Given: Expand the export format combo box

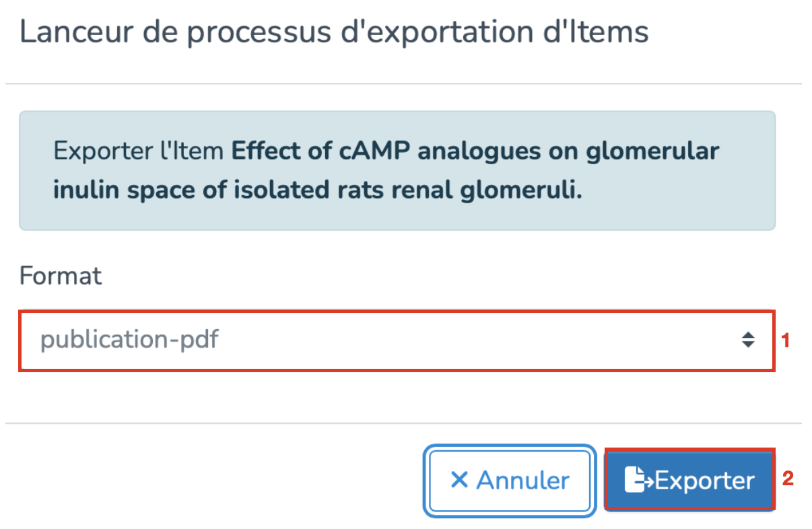Looking at the screenshot, I should (396, 340).
